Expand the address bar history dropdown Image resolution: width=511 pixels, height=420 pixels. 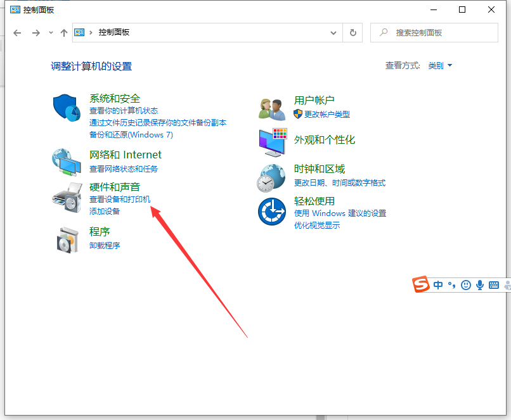point(333,32)
